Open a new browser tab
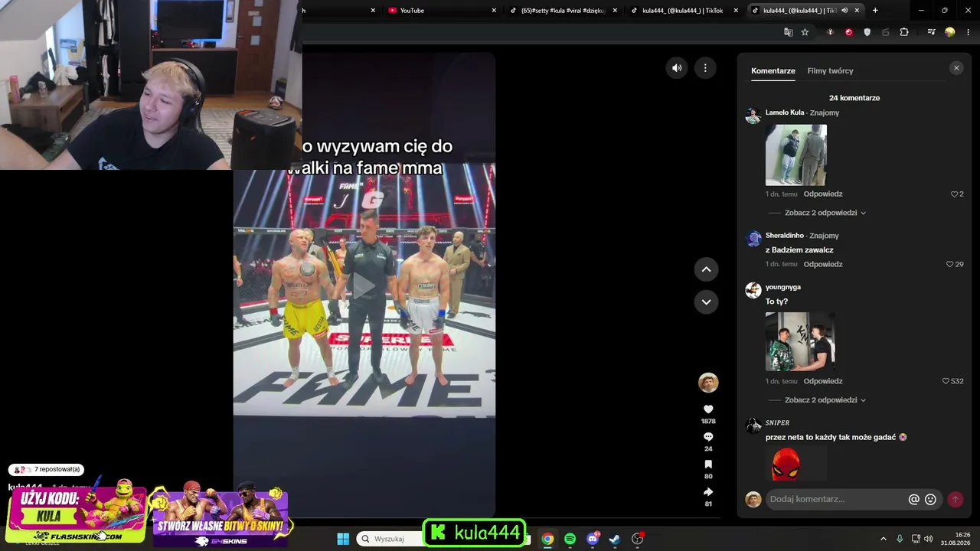980x551 pixels. point(875,11)
